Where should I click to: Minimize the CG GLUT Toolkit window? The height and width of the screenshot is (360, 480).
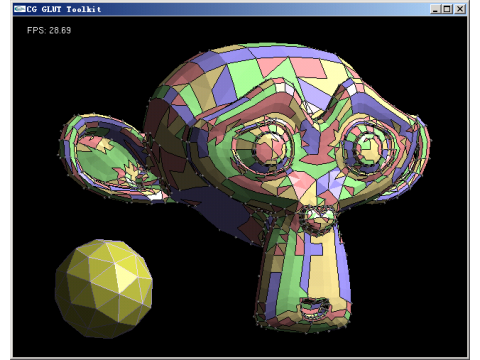click(x=435, y=9)
